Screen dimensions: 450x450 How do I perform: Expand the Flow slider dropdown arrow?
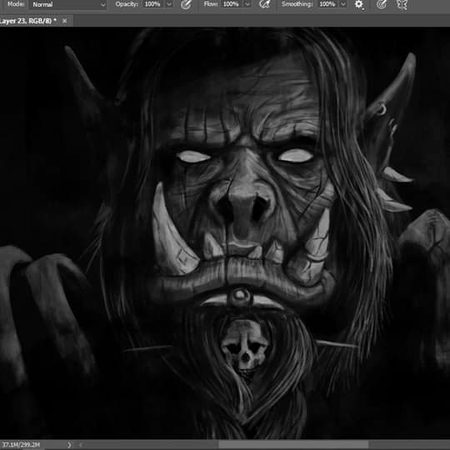[x=248, y=5]
